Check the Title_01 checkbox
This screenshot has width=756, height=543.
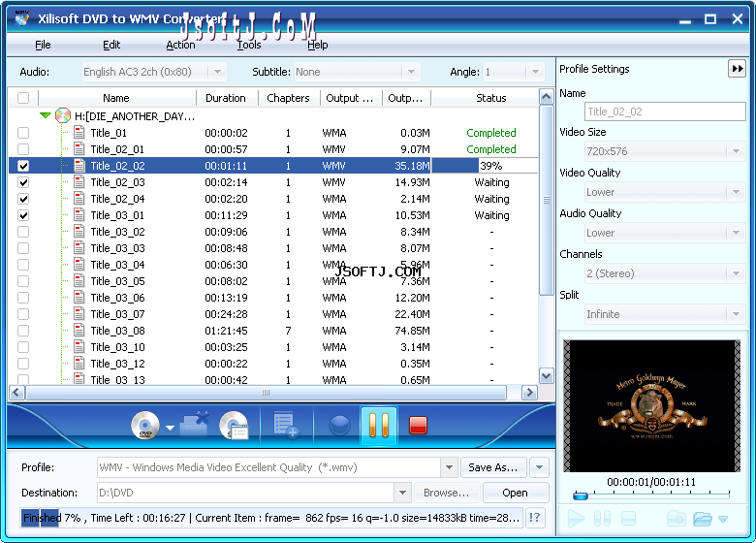click(x=23, y=133)
